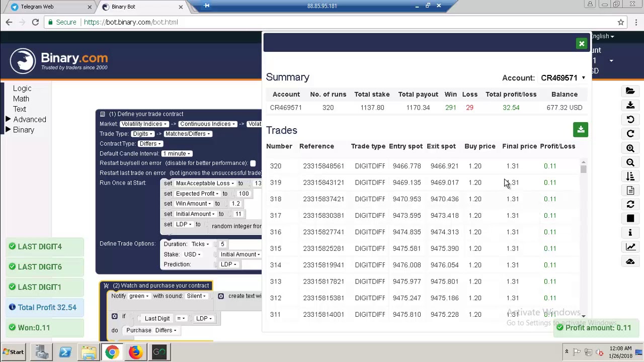Open the Windows Start button
This screenshot has width=644, height=362.
[x=14, y=352]
